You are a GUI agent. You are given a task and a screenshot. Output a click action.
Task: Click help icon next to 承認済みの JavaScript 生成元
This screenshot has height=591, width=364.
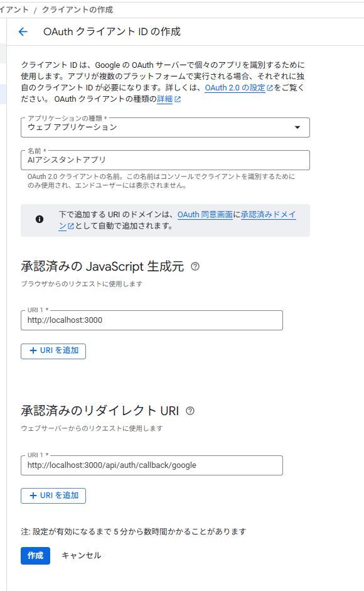195,266
